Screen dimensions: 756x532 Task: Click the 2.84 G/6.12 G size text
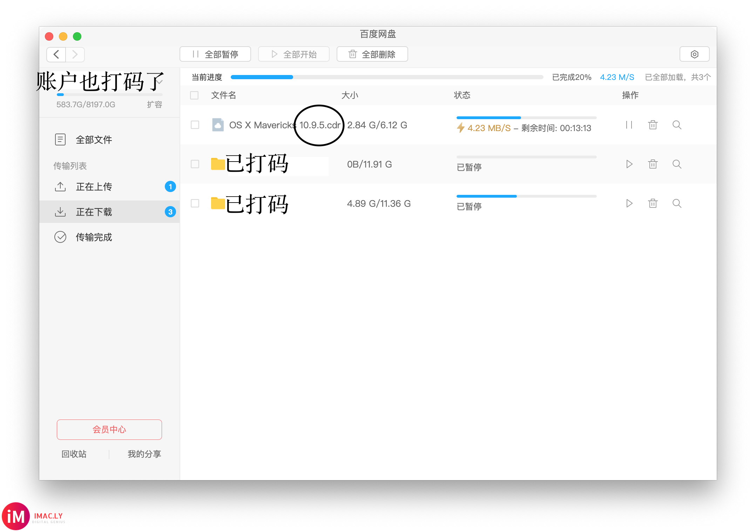pos(377,125)
